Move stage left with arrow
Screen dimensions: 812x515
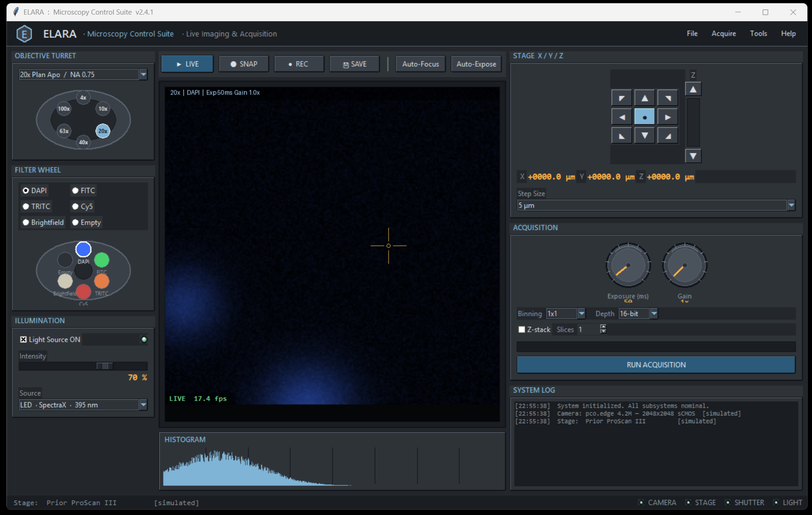pyautogui.click(x=622, y=117)
